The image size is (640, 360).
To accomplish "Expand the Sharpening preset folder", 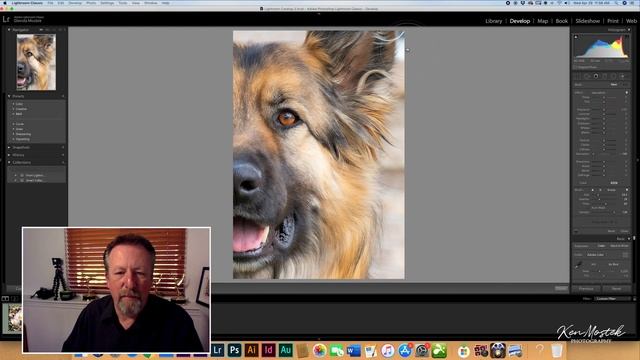I will click(13, 134).
